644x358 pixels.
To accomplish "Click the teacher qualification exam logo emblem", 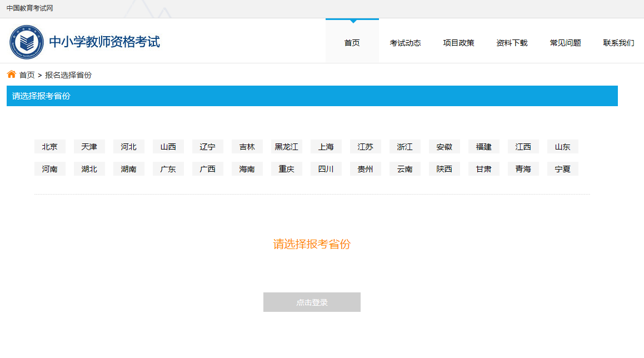I will [x=27, y=42].
